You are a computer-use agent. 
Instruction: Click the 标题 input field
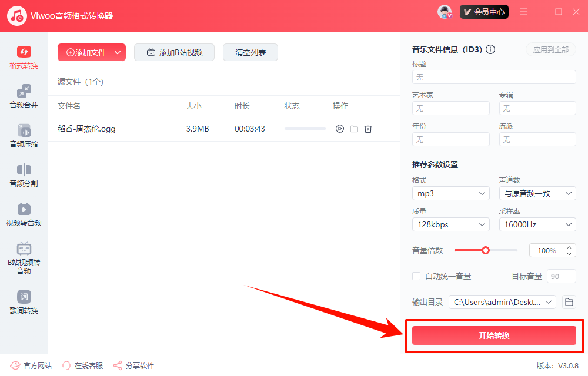point(493,76)
